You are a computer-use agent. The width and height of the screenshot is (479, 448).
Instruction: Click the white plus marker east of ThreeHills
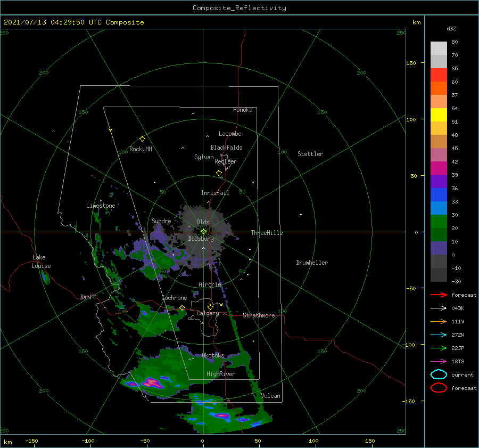click(301, 214)
